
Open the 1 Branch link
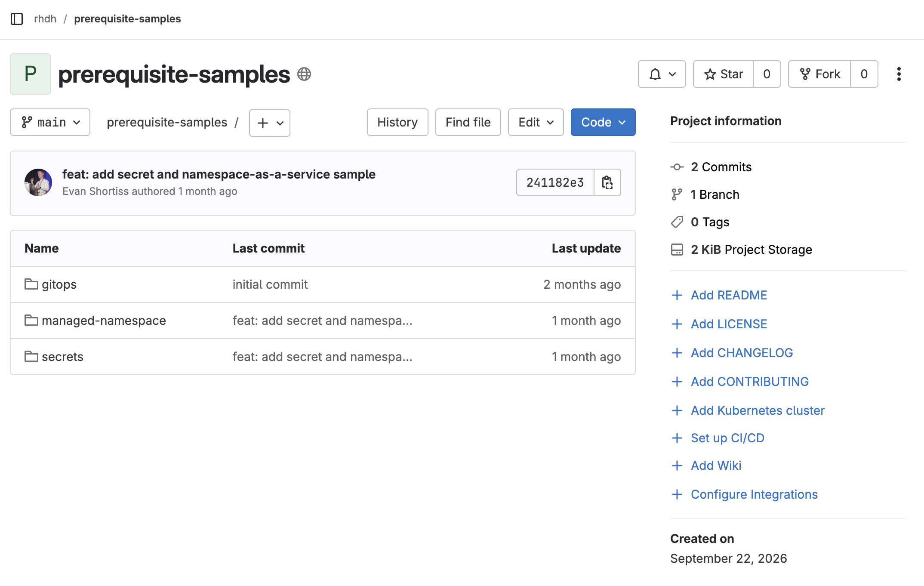tap(715, 194)
